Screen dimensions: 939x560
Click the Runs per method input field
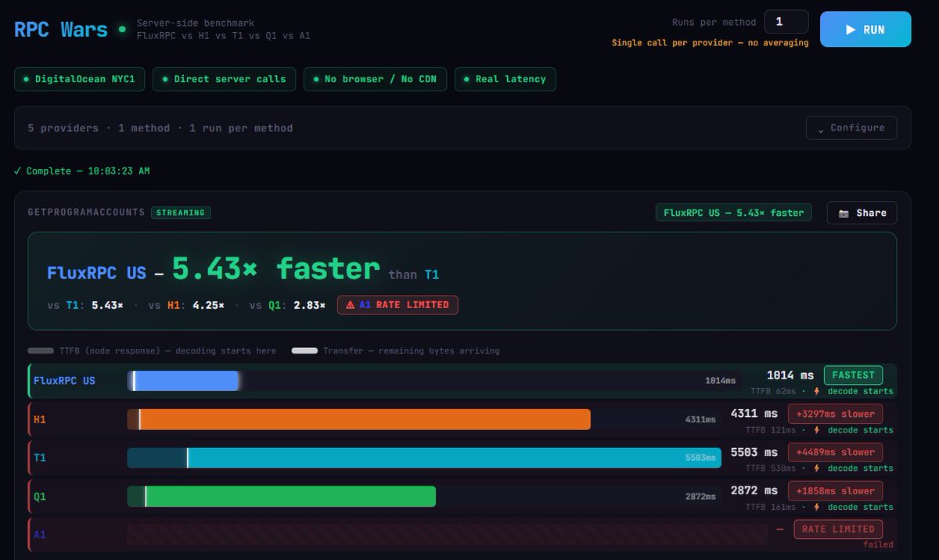[786, 22]
